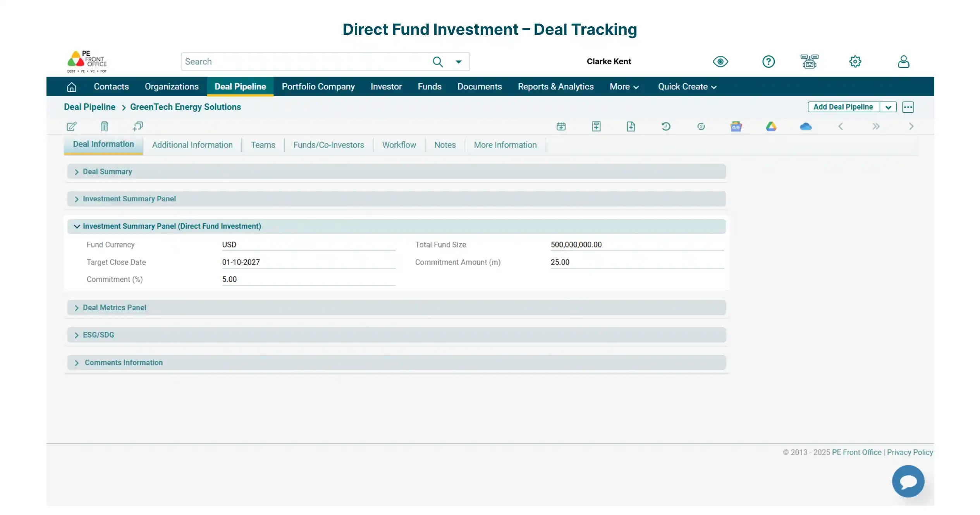Expand the Quick Create dropdown
This screenshot has height=515, width=980.
click(x=687, y=87)
